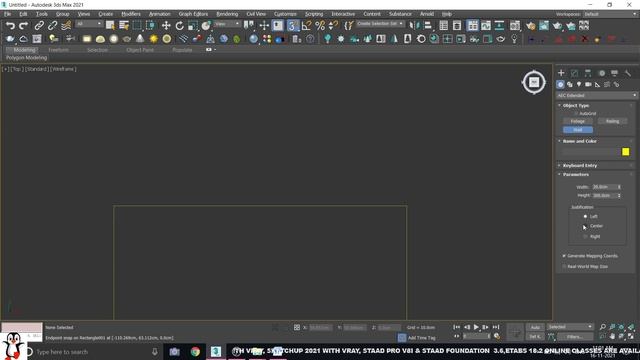Select the Link objects chain icon
Image resolution: width=640 pixels, height=360 pixels.
(39, 26)
